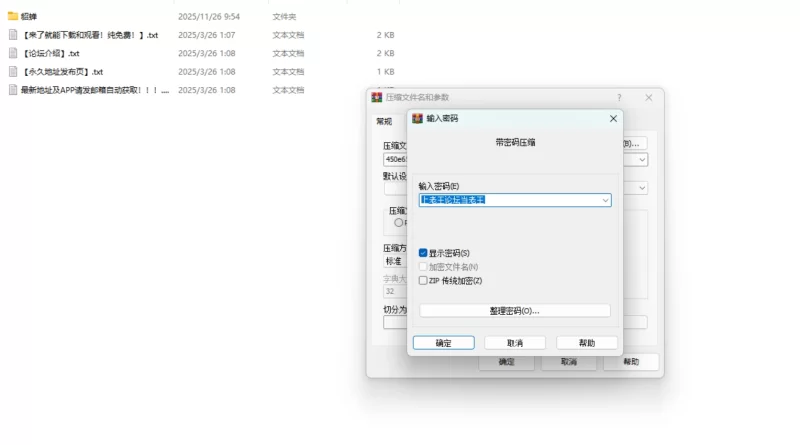Screen dimensions: 800x445
Task: Close the 压缩文件名和参数 dialog with X
Action: (x=648, y=97)
